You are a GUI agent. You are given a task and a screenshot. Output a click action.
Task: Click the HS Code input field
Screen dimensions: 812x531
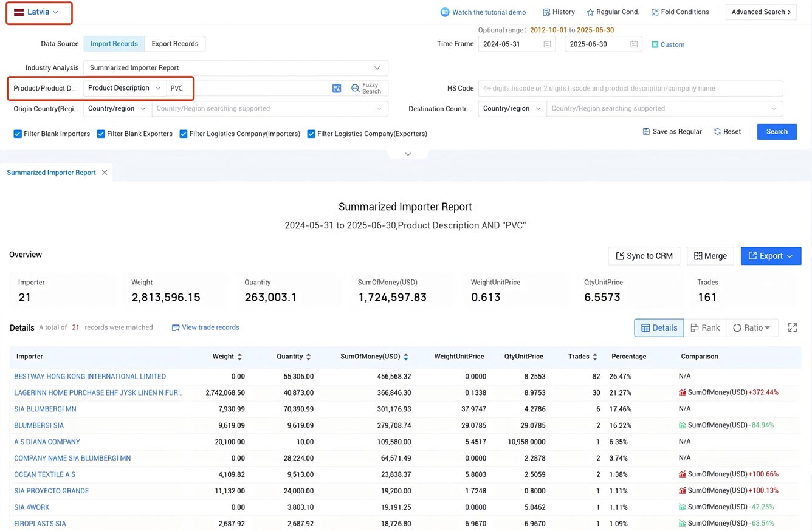(630, 88)
